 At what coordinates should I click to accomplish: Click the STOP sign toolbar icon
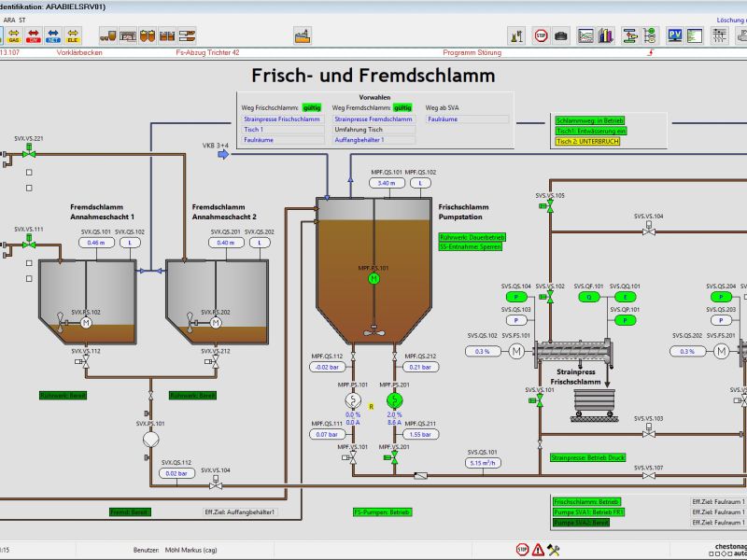point(541,35)
